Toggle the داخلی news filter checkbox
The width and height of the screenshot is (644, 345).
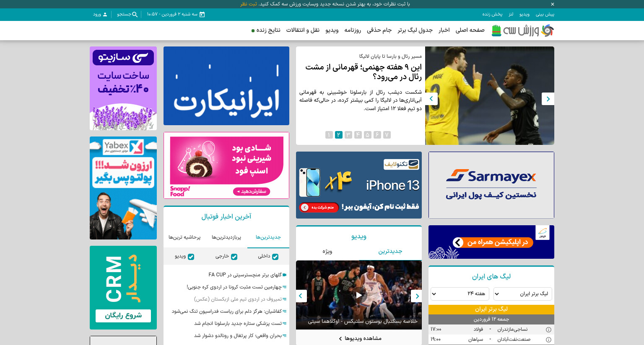[x=275, y=257]
